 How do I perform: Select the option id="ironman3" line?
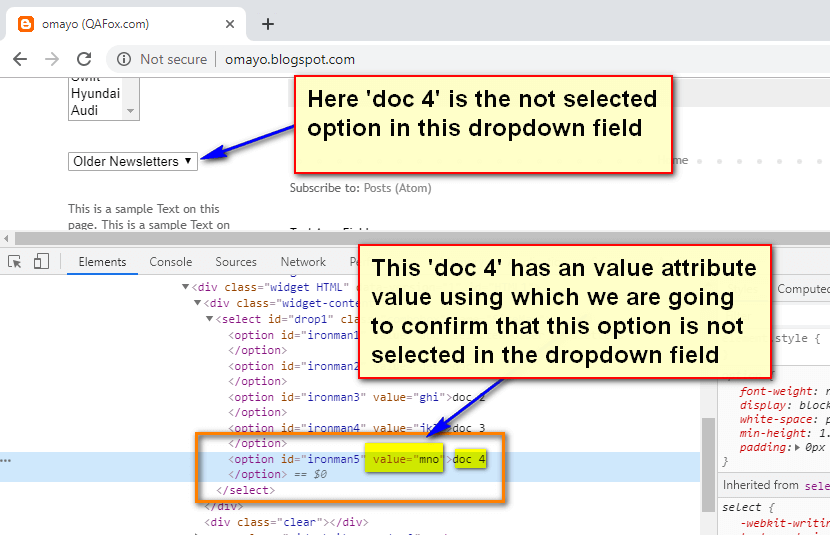(356, 397)
